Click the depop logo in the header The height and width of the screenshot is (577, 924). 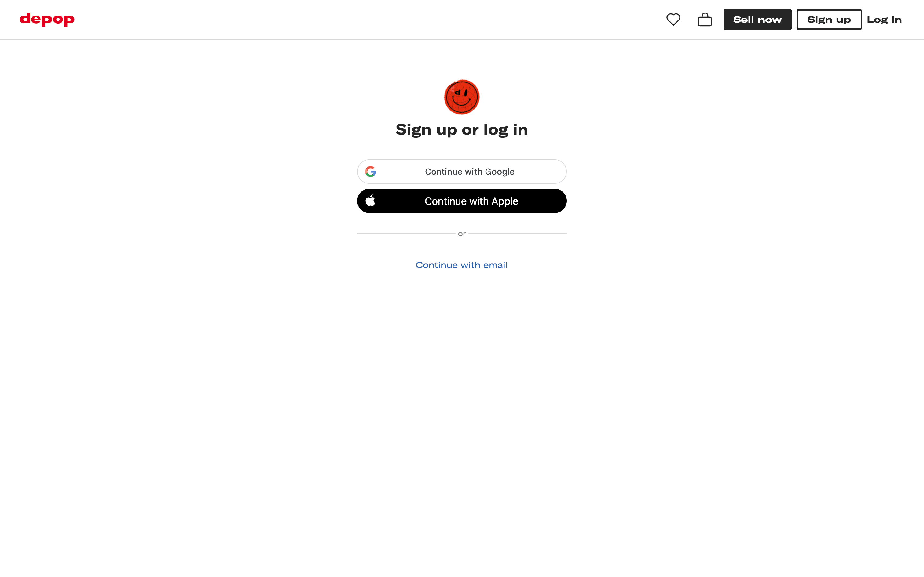47,19
